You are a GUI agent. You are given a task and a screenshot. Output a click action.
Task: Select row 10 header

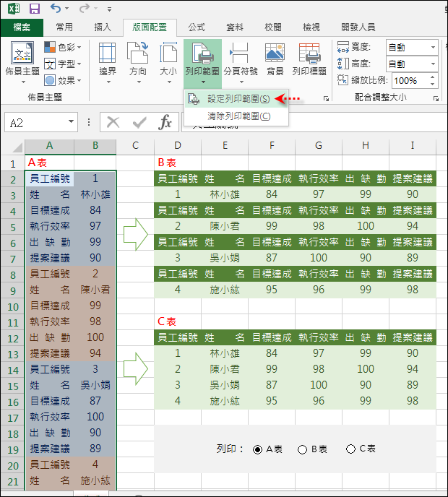(13, 306)
